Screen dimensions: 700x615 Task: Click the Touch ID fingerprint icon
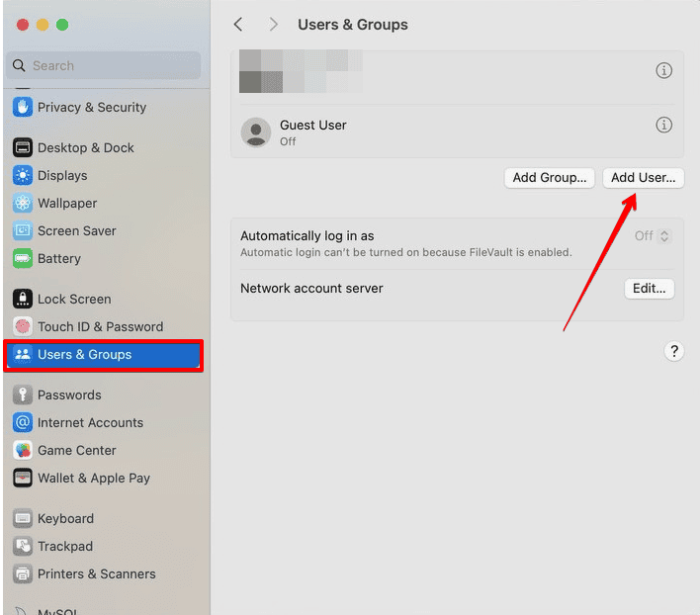tap(23, 326)
